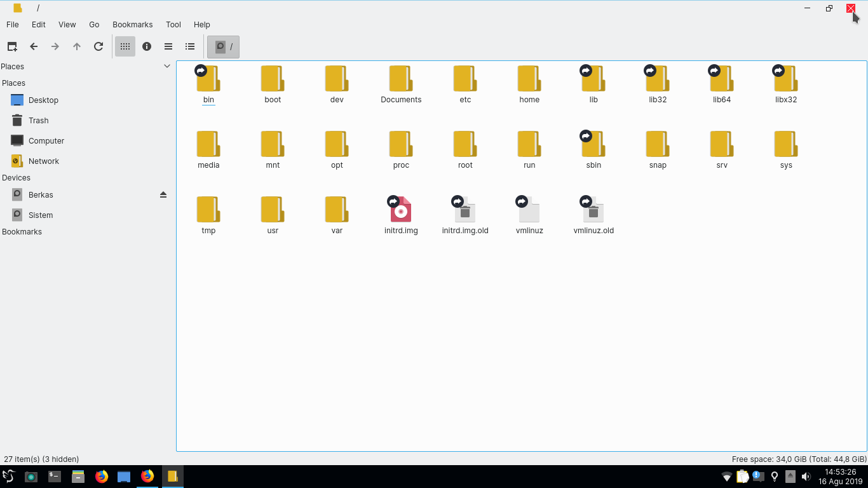Screen dimensions: 868x488
Task: Select the usr folder
Action: point(273,215)
